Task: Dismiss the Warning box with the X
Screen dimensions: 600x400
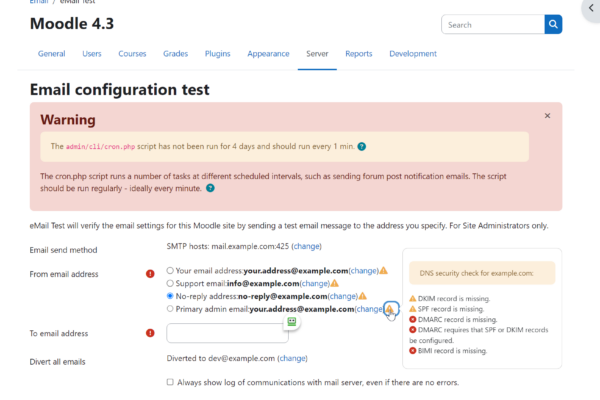Action: [x=547, y=116]
